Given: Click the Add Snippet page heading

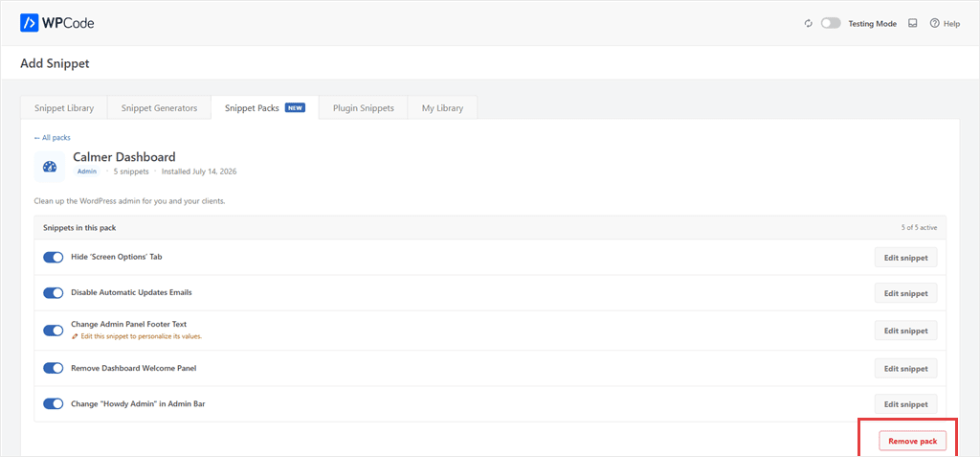Looking at the screenshot, I should pyautogui.click(x=55, y=63).
